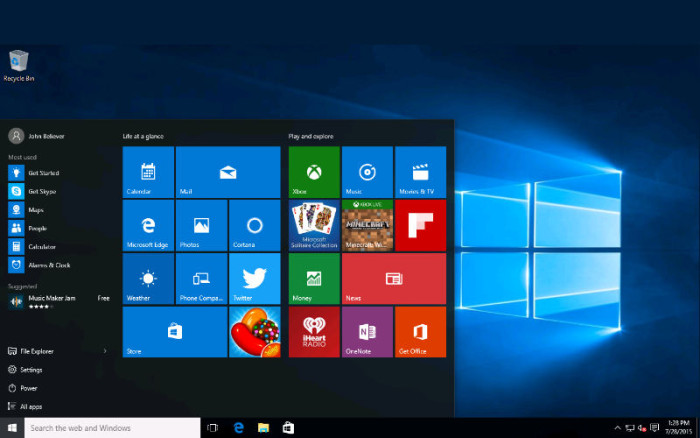Open the Phone Companion tile
Viewport: 700px width, 438px height.
click(x=201, y=279)
